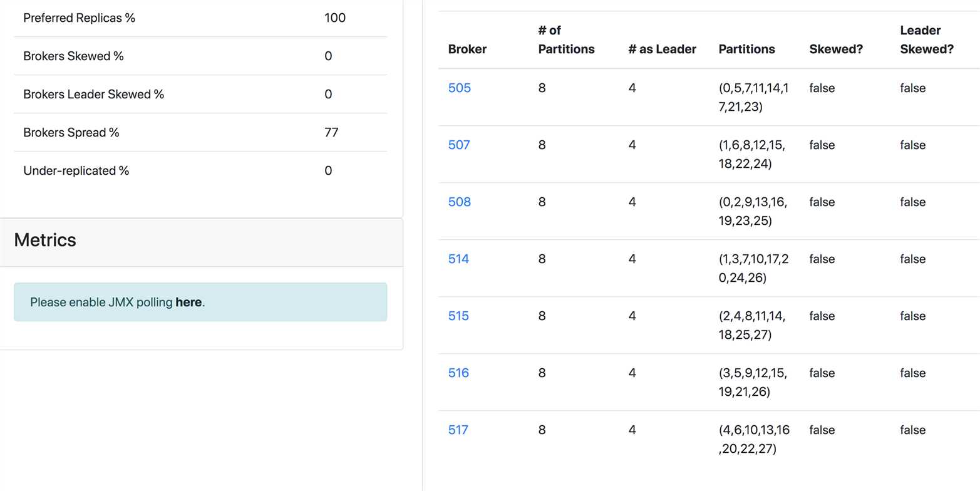This screenshot has height=491, width=980.
Task: Select the 'Under-replicated %' label
Action: click(x=76, y=171)
